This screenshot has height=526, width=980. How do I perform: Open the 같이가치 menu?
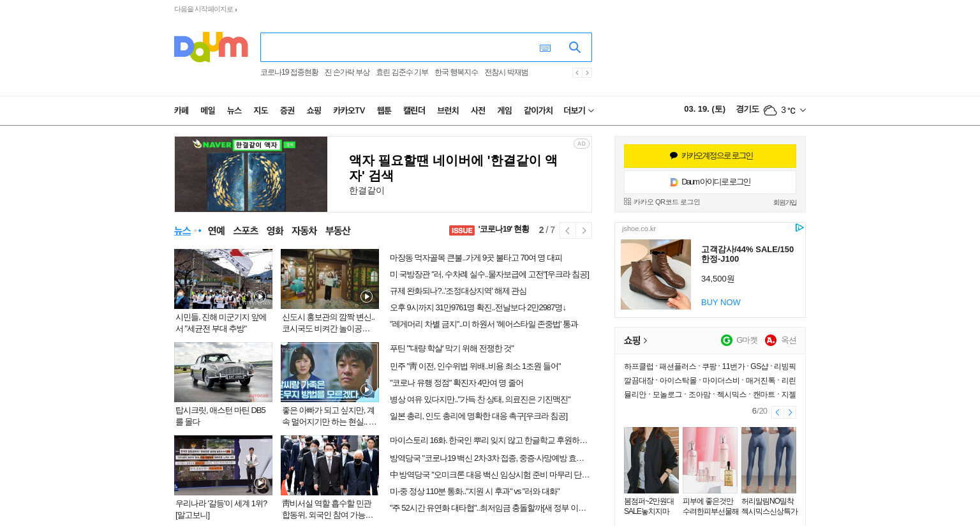tap(538, 110)
